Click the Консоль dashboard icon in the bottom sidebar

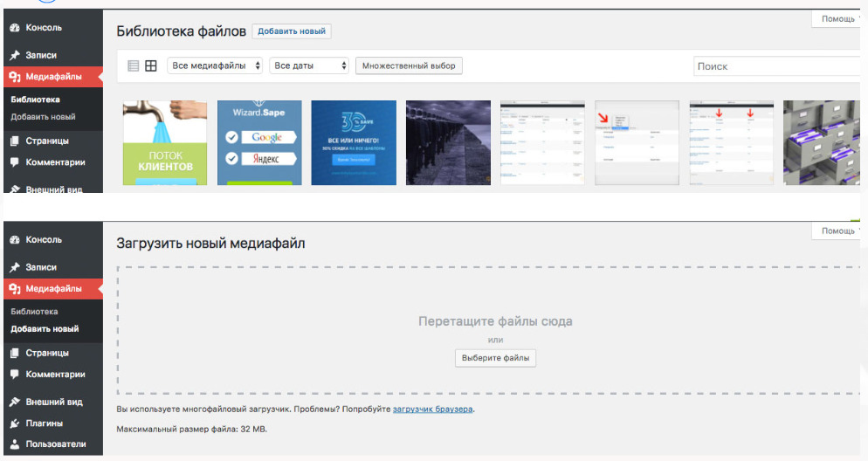pos(15,239)
